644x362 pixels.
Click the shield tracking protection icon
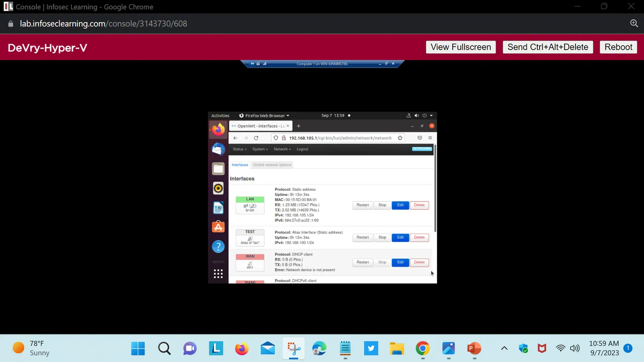[x=276, y=138]
